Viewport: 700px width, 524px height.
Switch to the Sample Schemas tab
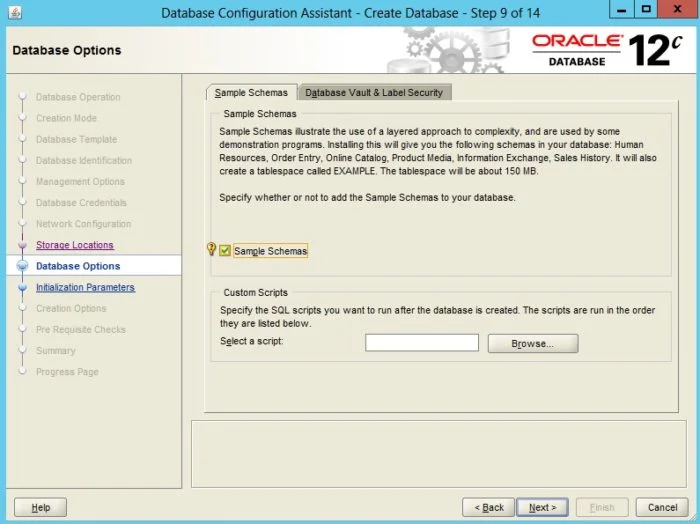(251, 92)
